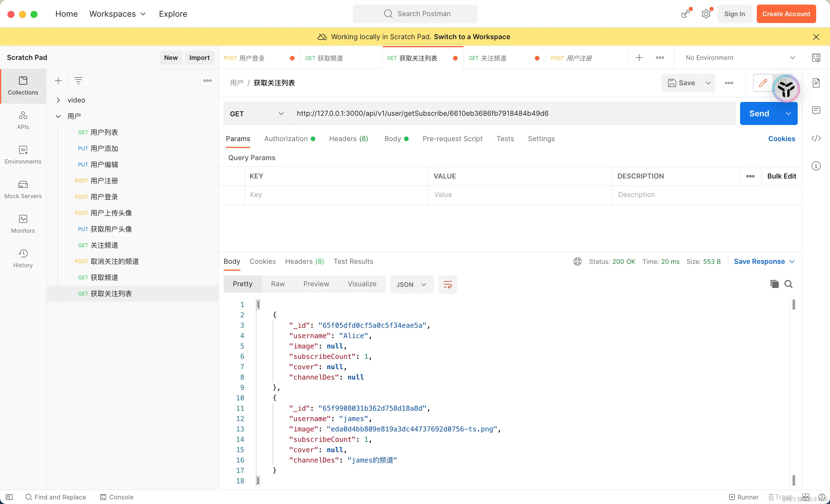The width and height of the screenshot is (830, 504).
Task: Open the No Environment selector
Action: pos(740,58)
